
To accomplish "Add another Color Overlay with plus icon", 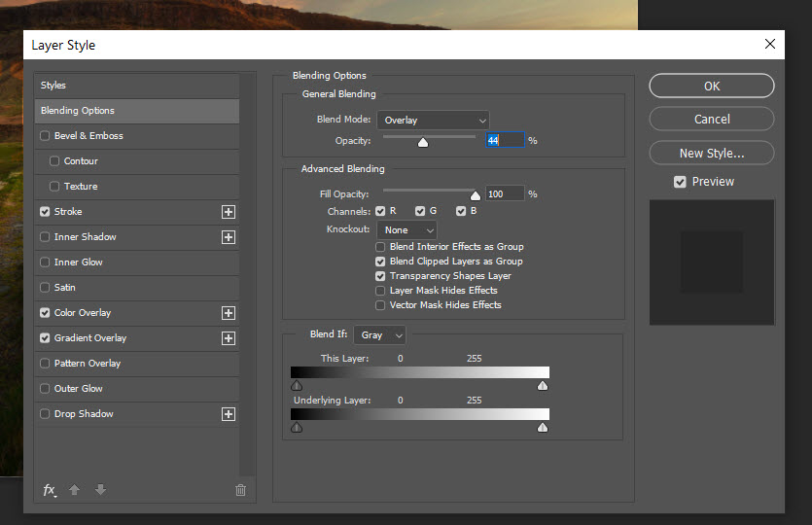I will 229,313.
